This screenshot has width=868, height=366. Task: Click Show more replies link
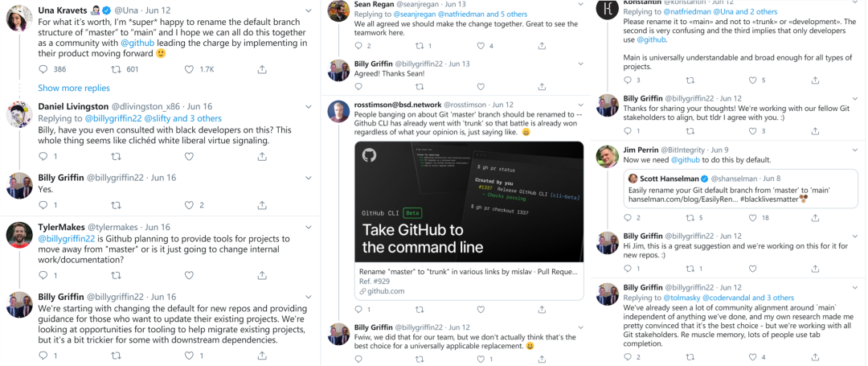(74, 88)
